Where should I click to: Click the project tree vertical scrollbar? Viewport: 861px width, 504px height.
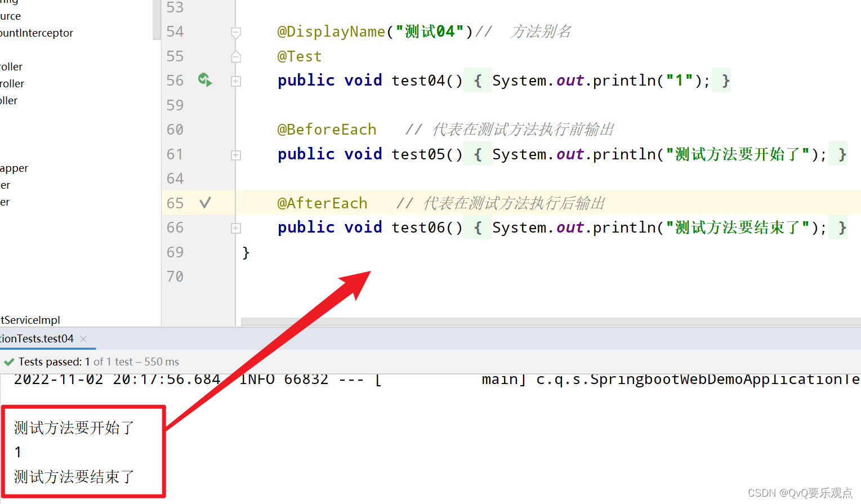click(x=157, y=20)
